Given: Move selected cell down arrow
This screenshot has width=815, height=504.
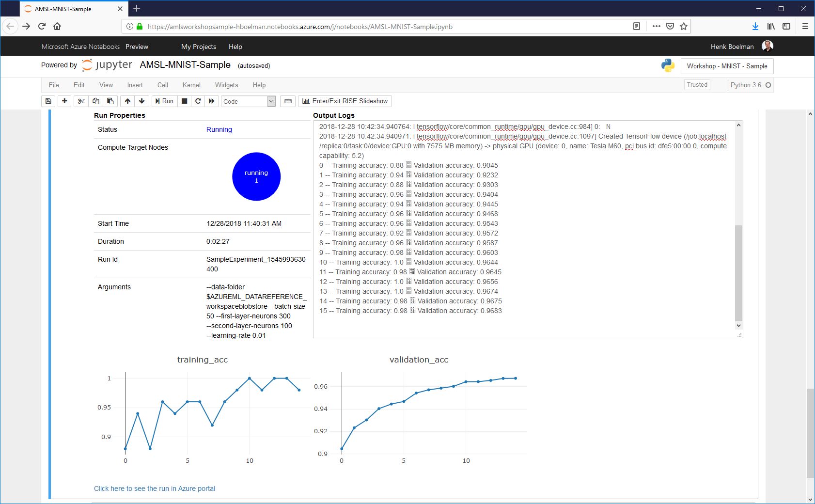Looking at the screenshot, I should pyautogui.click(x=141, y=101).
